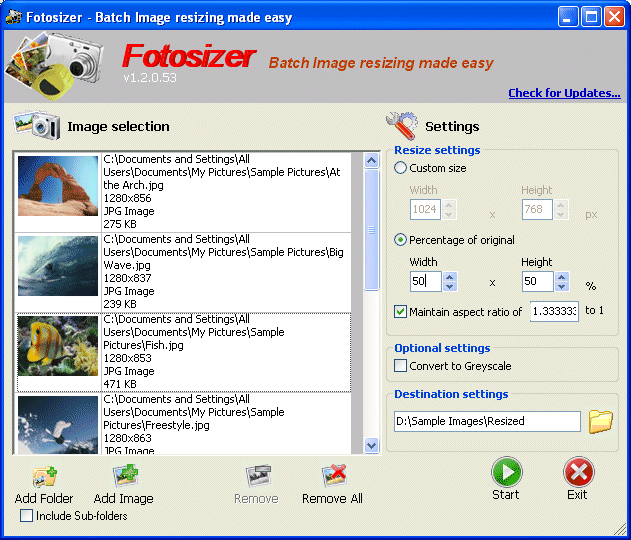Select the Big Wave.jpg thumbnail
Image resolution: width=631 pixels, height=540 pixels.
[x=58, y=266]
